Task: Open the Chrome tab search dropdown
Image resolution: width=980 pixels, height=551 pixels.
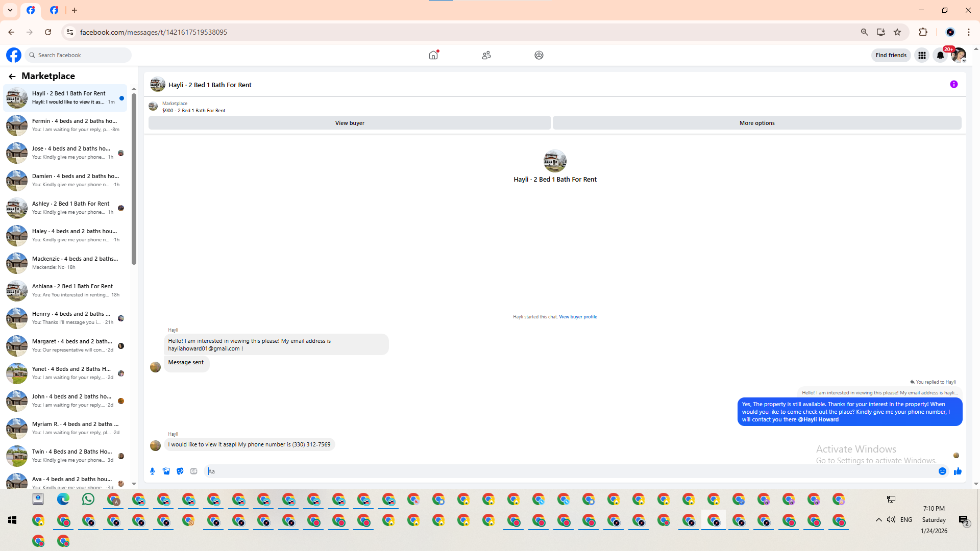Action: click(10, 10)
